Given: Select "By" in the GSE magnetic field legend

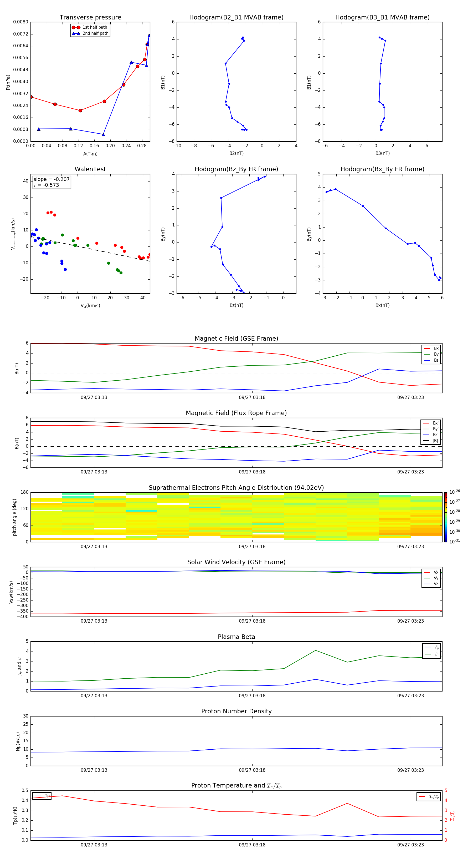Looking at the screenshot, I should pyautogui.click(x=431, y=354).
